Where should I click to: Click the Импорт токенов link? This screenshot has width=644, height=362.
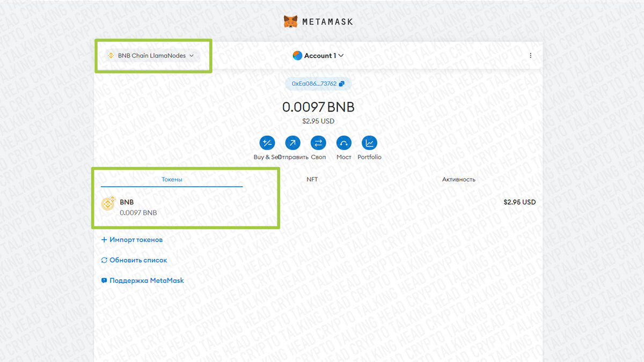[x=132, y=240]
